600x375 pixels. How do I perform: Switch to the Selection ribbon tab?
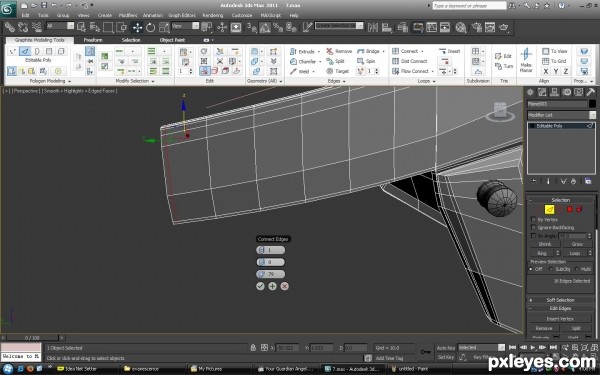click(x=131, y=40)
